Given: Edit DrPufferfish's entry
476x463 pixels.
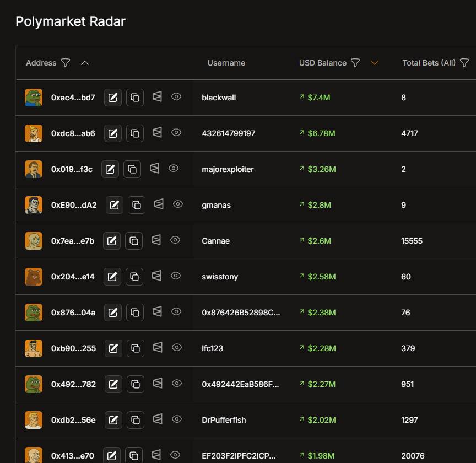Looking at the screenshot, I should click(x=113, y=419).
